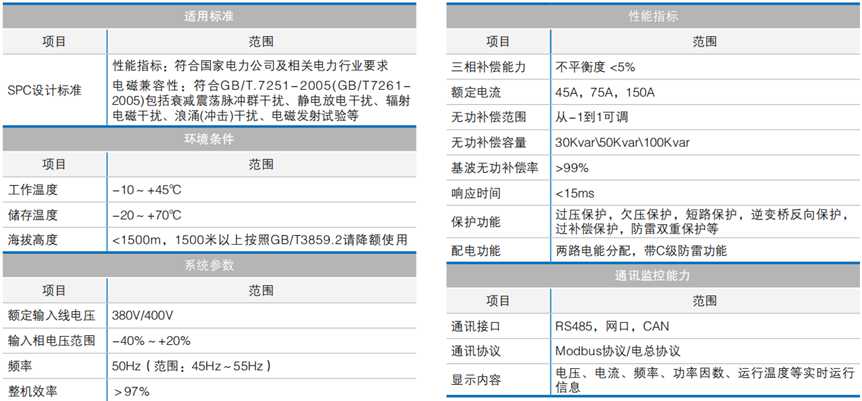Screen dimensions: 862x401
Task: Click the 工作温度 row label
Action: (33, 189)
